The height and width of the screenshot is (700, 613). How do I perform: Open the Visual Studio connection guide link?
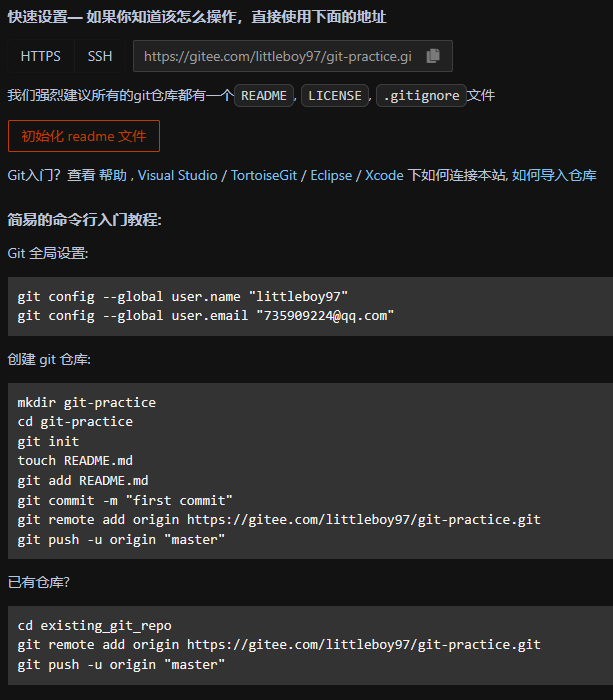click(x=177, y=175)
